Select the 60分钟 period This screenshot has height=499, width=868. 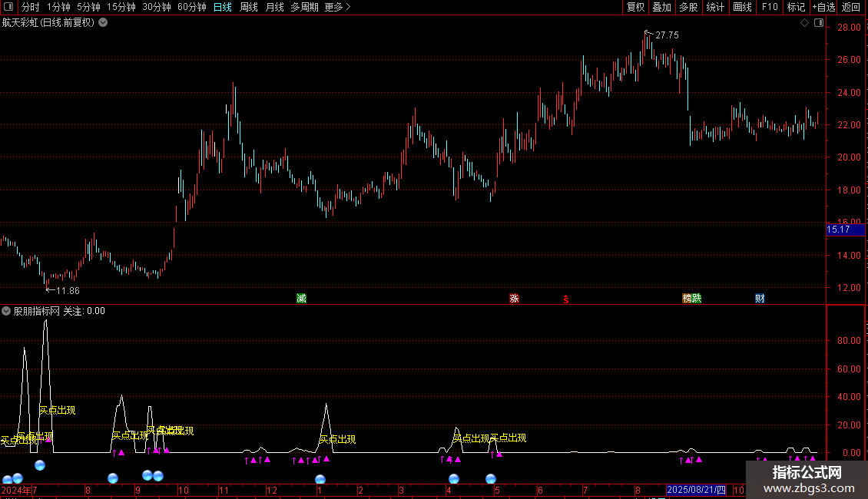pyautogui.click(x=192, y=7)
